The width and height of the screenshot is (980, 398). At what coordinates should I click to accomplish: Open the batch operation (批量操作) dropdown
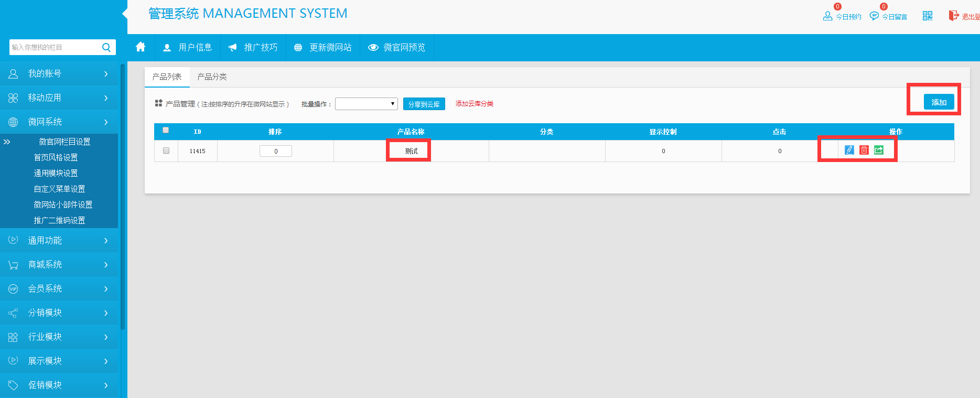pos(366,104)
